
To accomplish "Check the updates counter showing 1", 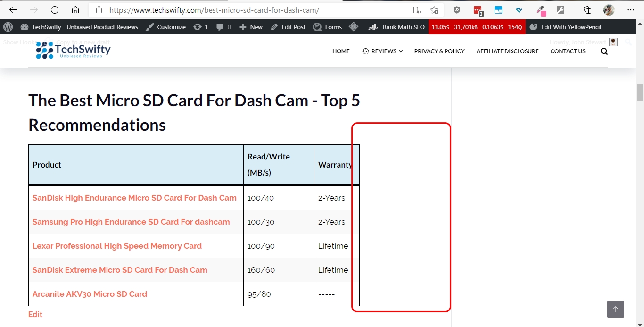I will 201,27.
